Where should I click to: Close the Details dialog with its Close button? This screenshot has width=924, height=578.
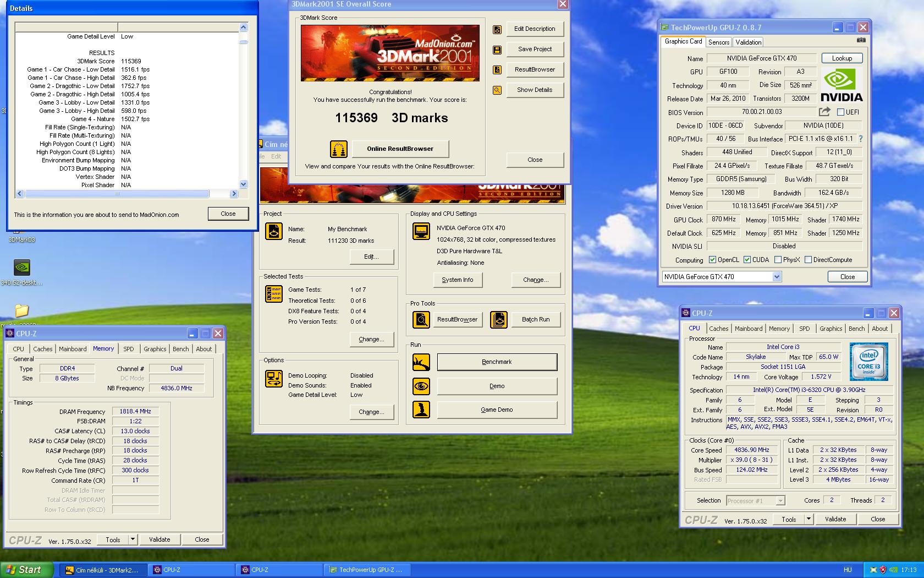[228, 214]
